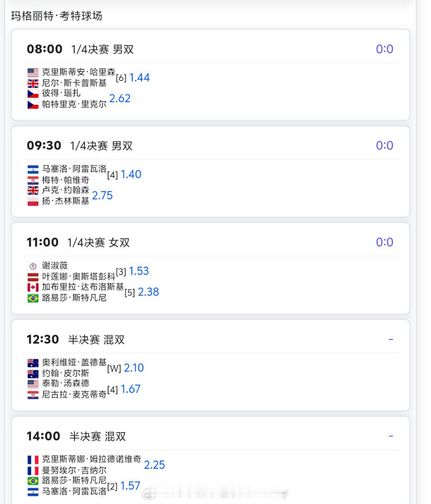Select the 2.62 odds value
Image resolution: width=431 pixels, height=504 pixels.
[120, 99]
